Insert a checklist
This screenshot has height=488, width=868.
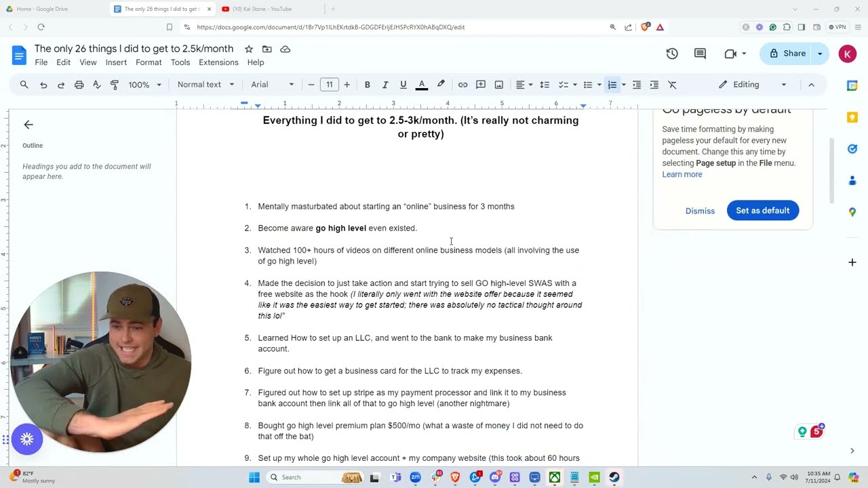point(563,85)
